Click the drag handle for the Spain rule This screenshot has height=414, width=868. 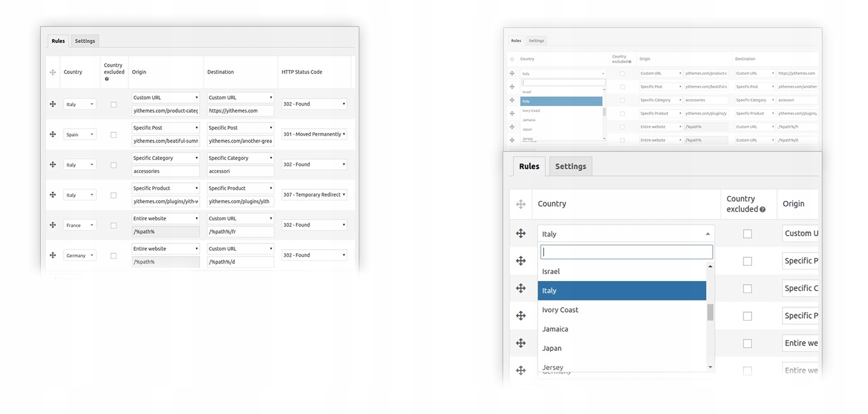(x=53, y=134)
